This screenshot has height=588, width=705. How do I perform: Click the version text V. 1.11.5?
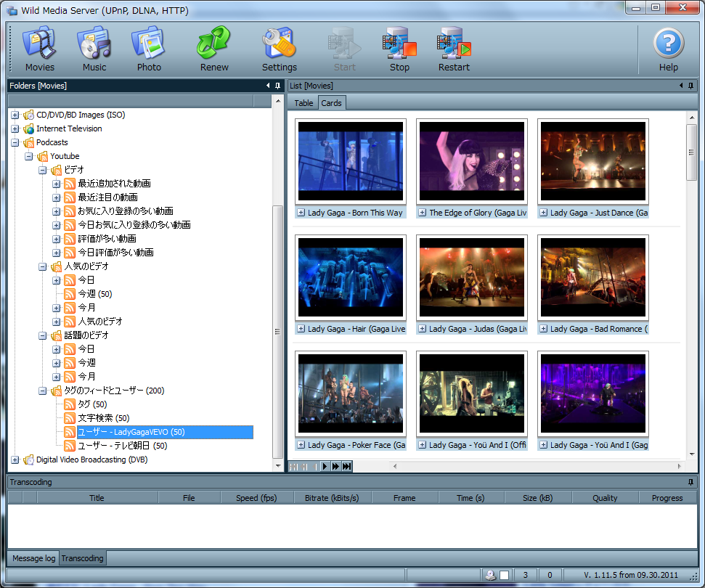pos(630,574)
